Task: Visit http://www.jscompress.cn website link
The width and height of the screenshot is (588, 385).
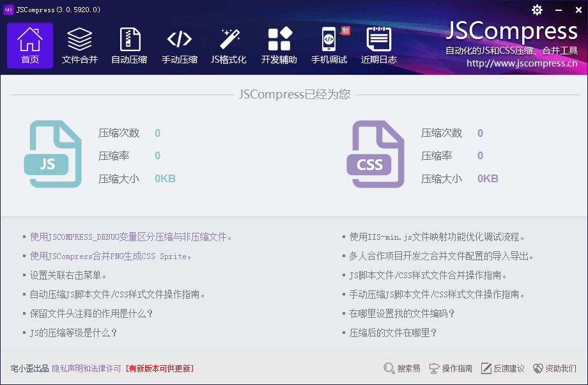Action: pos(522,63)
